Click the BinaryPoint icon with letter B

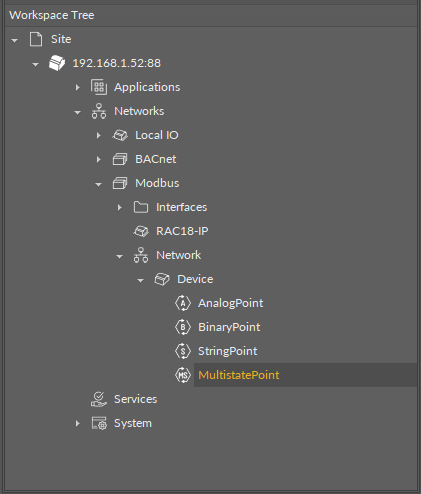pos(183,327)
